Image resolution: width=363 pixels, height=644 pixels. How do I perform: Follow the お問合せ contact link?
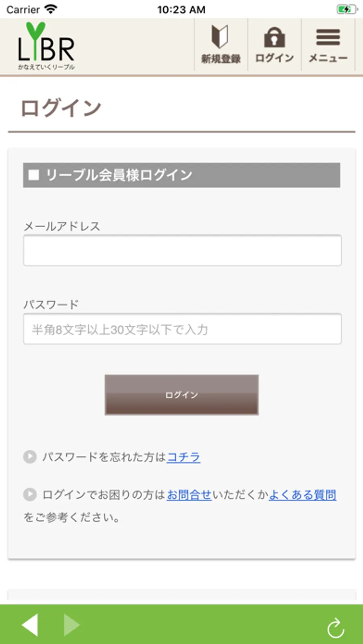189,494
